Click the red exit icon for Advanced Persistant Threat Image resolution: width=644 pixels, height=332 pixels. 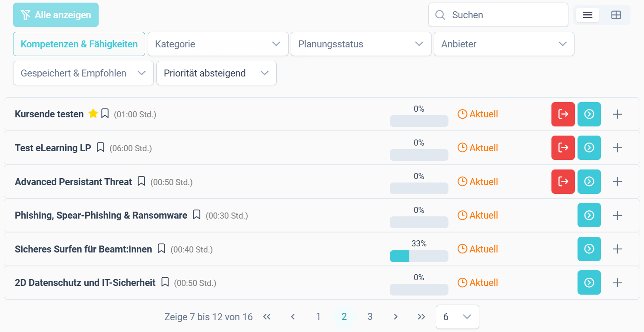tap(563, 182)
